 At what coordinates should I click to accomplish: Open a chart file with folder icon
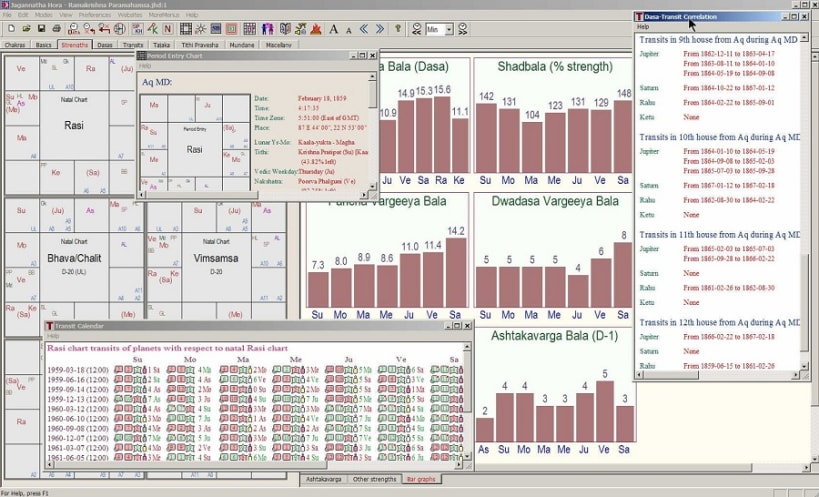point(26,29)
